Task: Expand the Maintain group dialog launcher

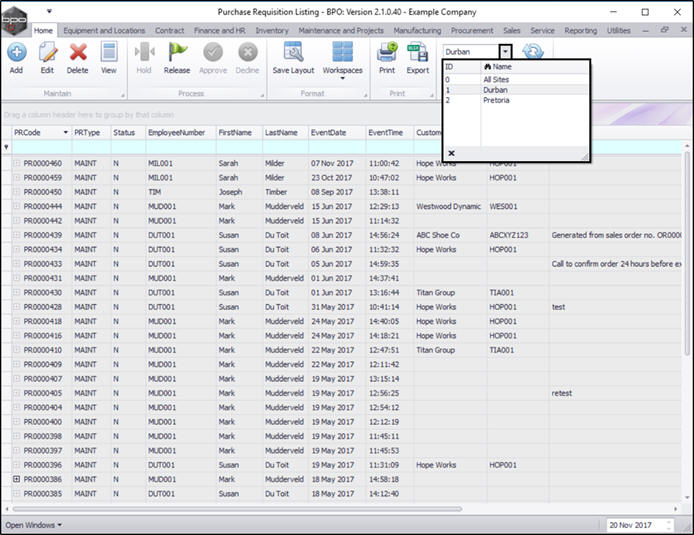Action: pos(123,95)
